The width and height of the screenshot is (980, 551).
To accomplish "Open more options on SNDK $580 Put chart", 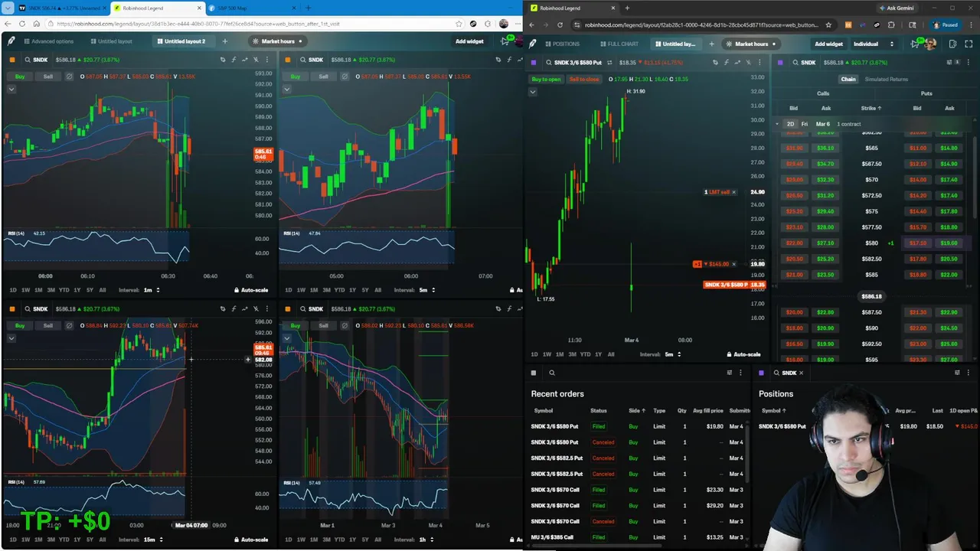I will [x=759, y=63].
